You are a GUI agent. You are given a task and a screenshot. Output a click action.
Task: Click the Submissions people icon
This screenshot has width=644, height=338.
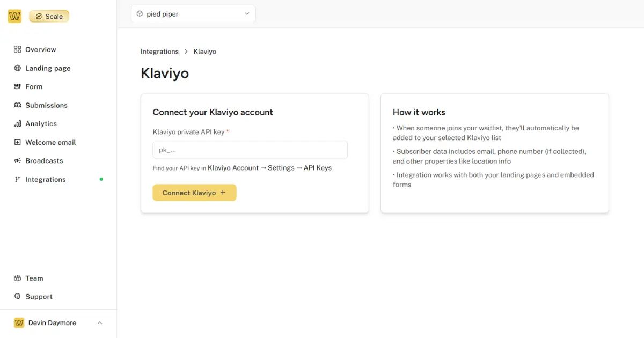pyautogui.click(x=18, y=105)
